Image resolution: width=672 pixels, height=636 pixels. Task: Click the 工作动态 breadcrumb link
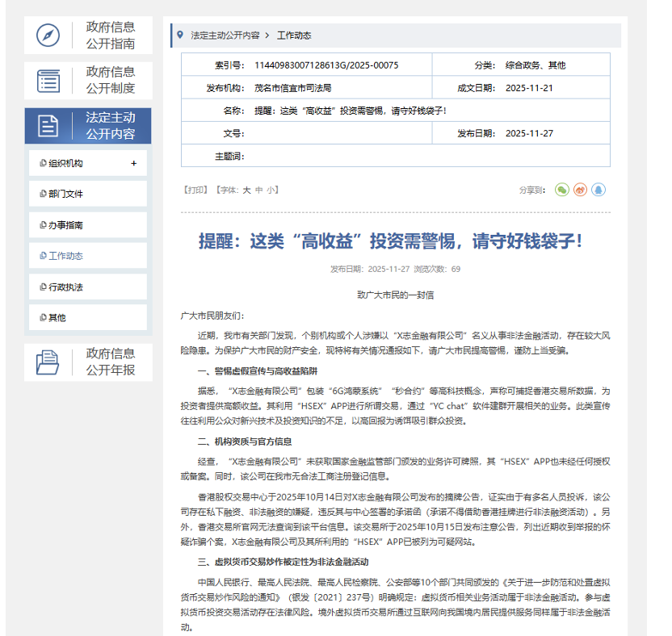click(294, 36)
